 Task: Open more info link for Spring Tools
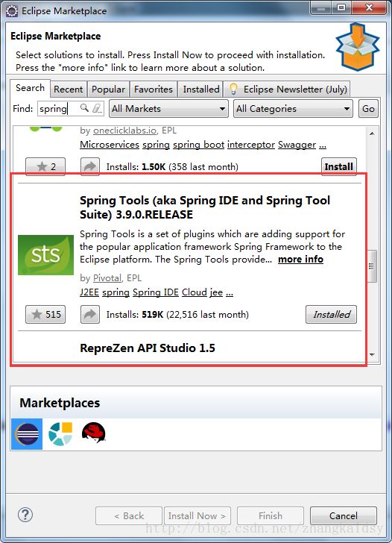300,260
